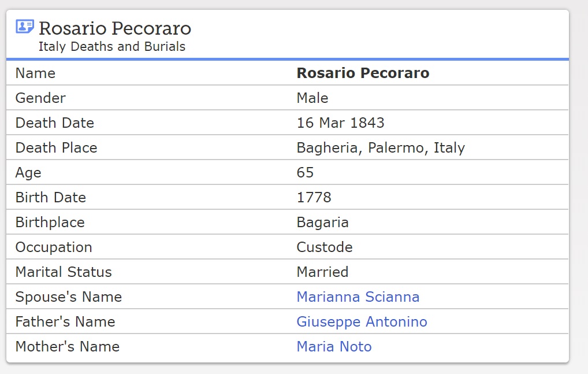Click the Custode occupation value
Image resolution: width=588 pixels, height=374 pixels.
click(324, 247)
